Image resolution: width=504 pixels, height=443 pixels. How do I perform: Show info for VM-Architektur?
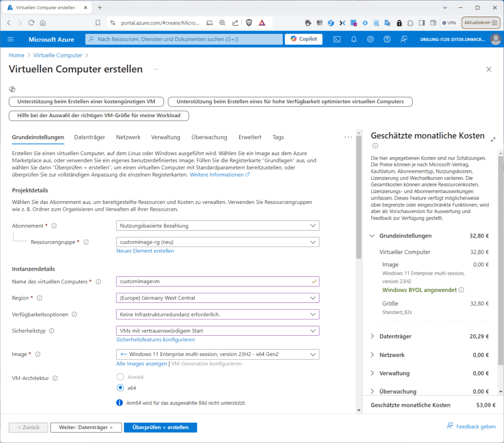[55, 379]
